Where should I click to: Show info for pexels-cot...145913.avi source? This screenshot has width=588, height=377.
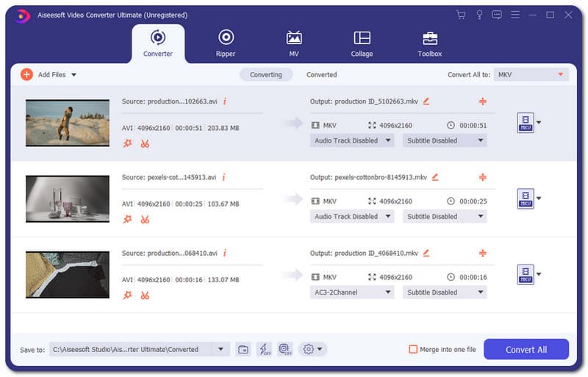pos(224,177)
